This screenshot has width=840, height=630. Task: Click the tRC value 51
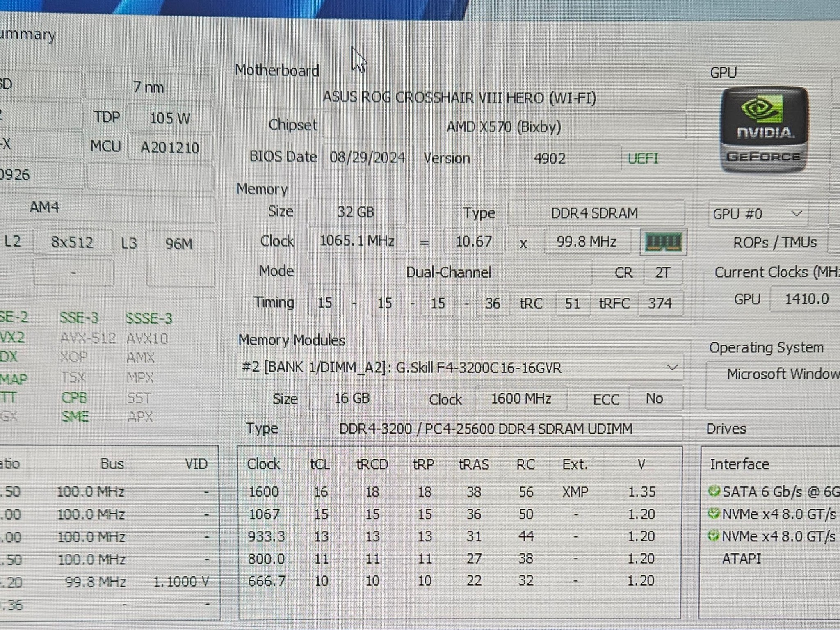(x=573, y=304)
